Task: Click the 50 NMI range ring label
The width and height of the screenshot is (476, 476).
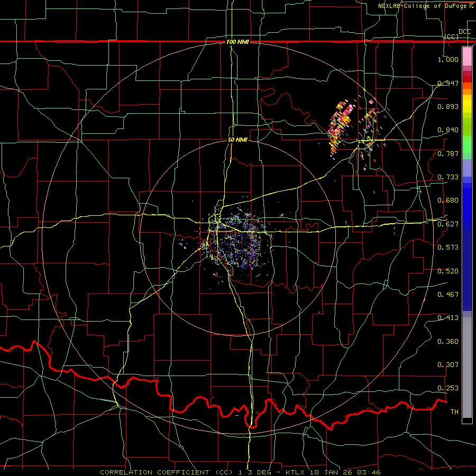Action: (237, 140)
